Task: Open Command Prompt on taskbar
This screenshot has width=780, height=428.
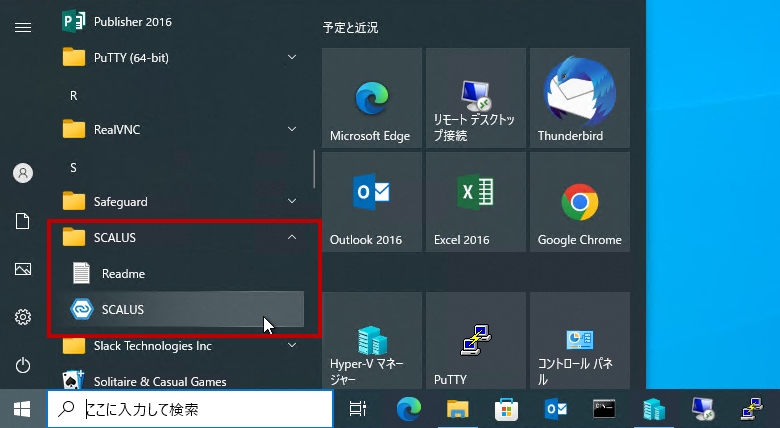Action: click(x=604, y=409)
